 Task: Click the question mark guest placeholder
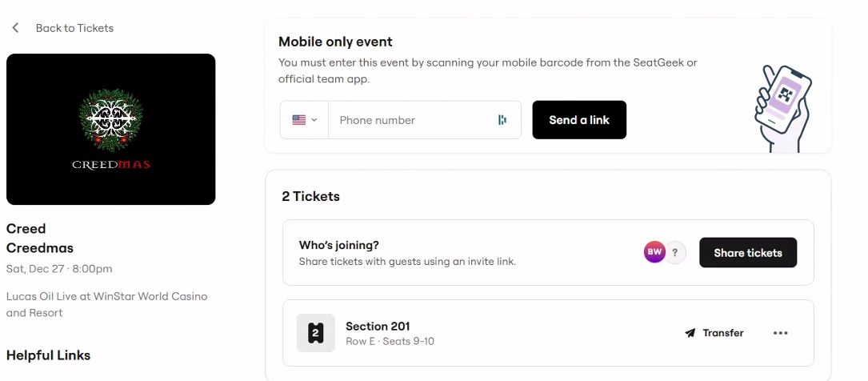677,252
